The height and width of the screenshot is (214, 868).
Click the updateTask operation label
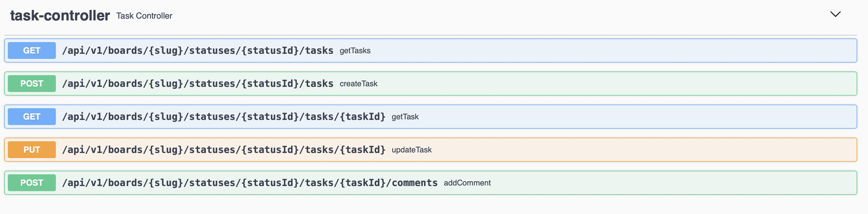coord(411,150)
